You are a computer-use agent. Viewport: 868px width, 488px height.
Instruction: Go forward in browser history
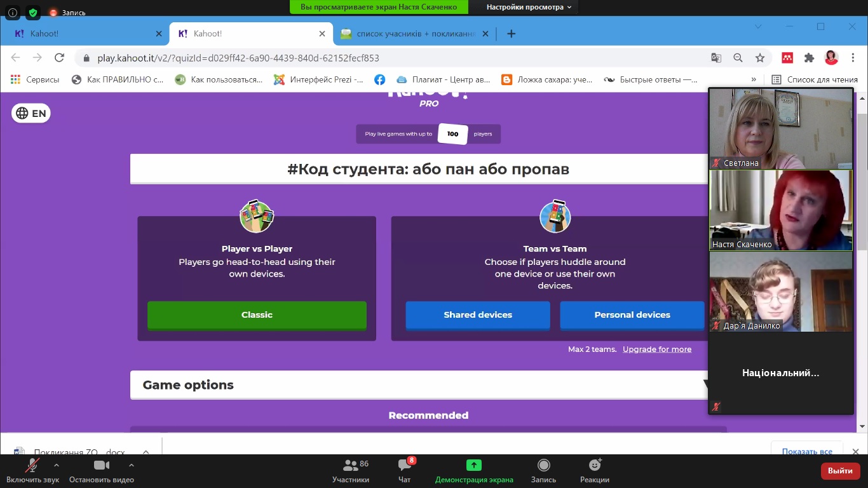click(x=37, y=58)
